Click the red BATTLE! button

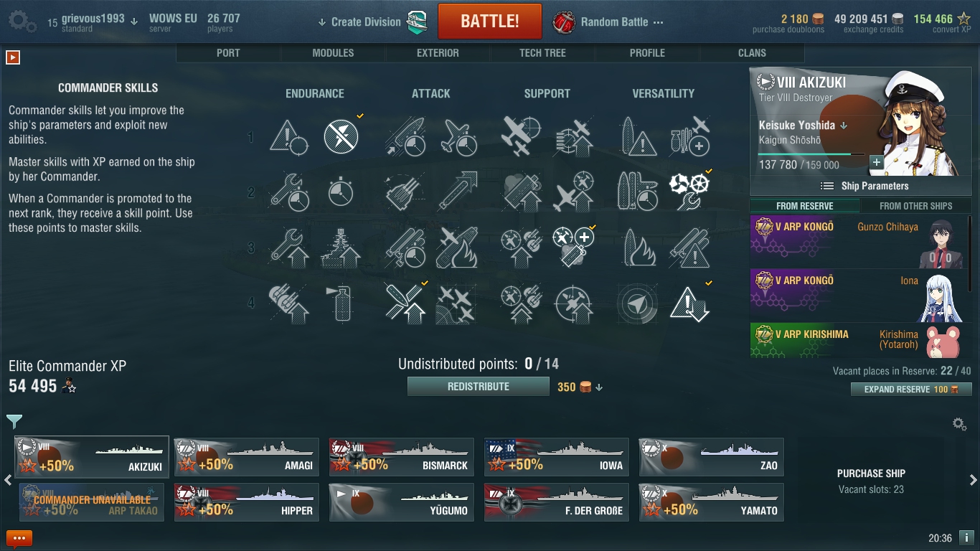click(x=490, y=21)
